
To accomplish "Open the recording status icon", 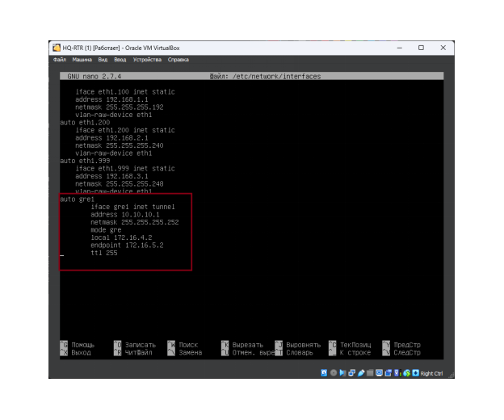I will 388,373.
